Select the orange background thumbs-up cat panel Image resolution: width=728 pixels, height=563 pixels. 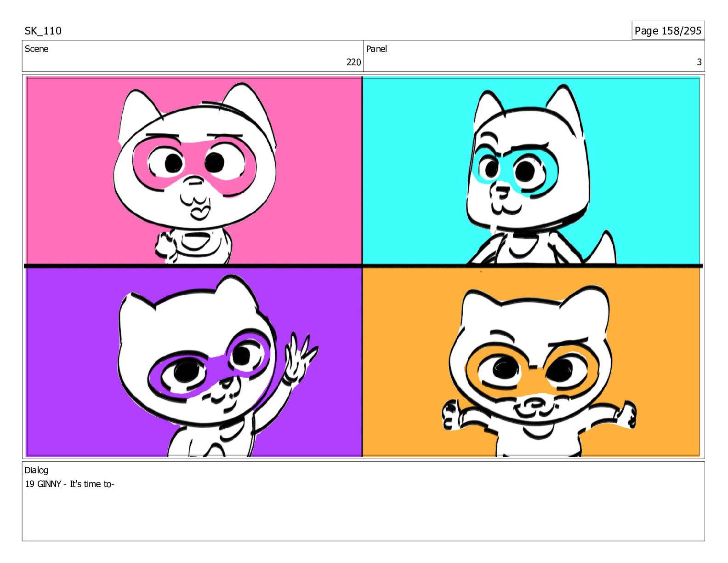click(x=531, y=362)
